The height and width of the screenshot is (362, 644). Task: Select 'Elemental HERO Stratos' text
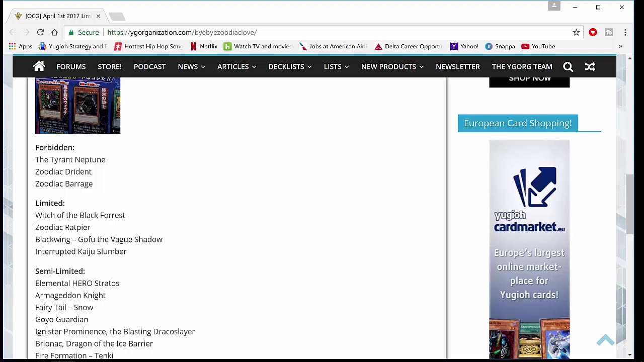(x=77, y=283)
